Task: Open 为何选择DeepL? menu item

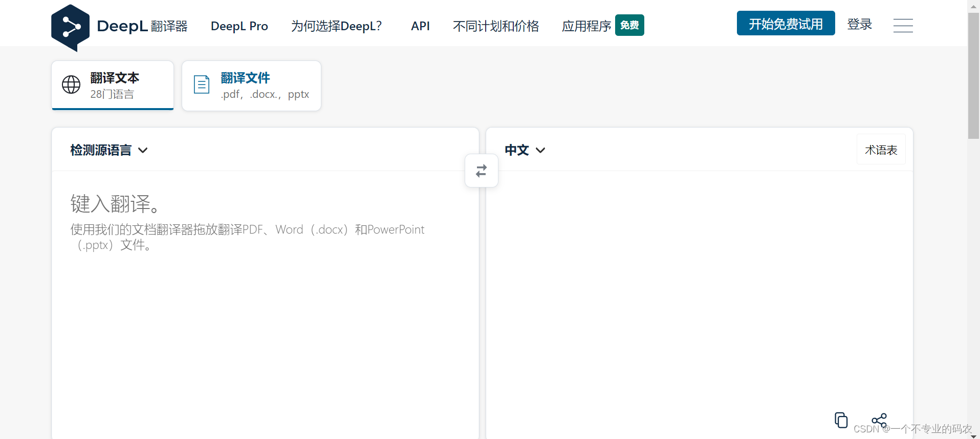Action: pos(336,26)
